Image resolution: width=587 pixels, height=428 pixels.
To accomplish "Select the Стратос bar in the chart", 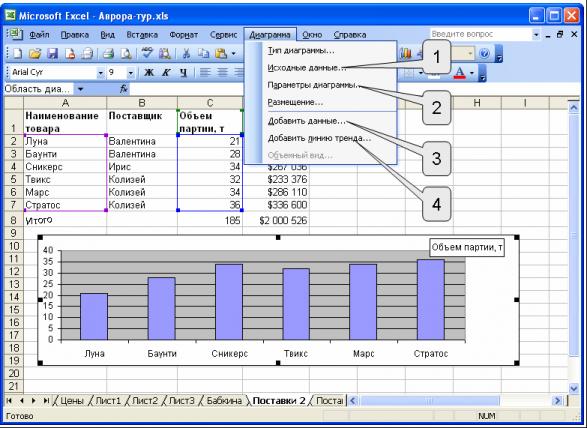I will point(431,300).
